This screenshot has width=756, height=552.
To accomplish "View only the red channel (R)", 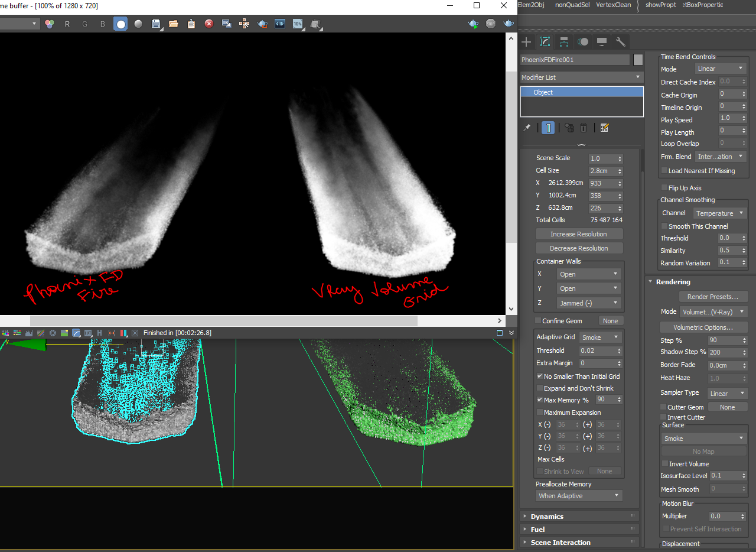I will click(67, 24).
